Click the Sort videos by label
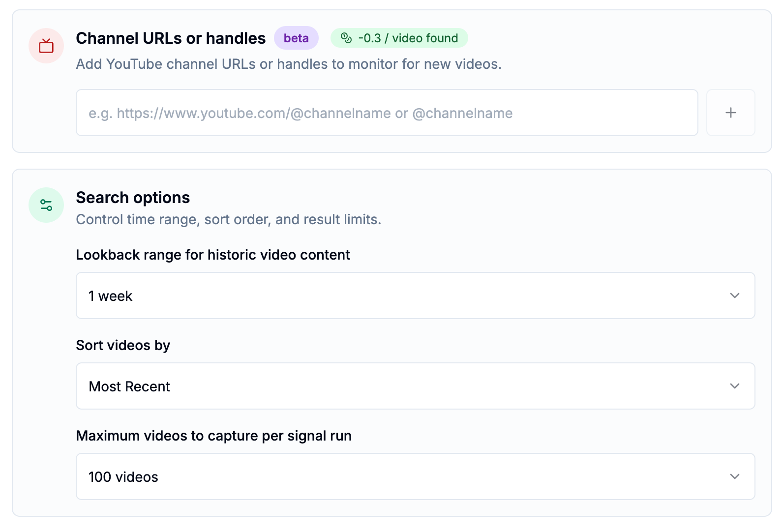Image resolution: width=783 pixels, height=532 pixels. [123, 345]
